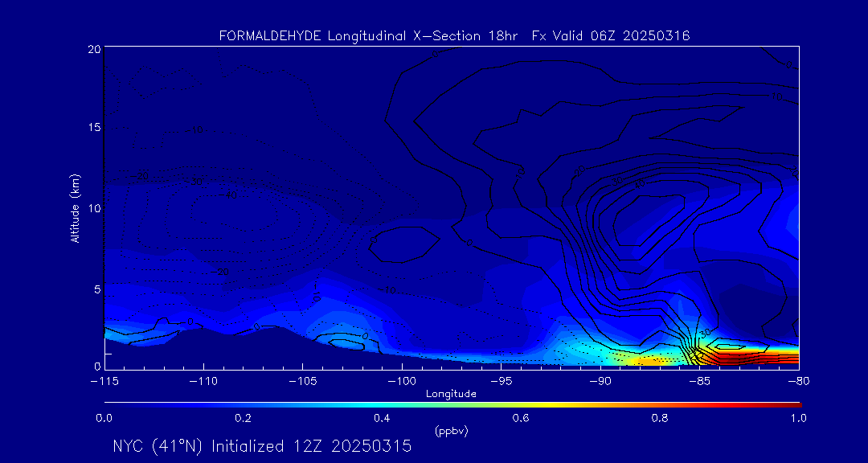Click the colorbar label 1.0

798,418
